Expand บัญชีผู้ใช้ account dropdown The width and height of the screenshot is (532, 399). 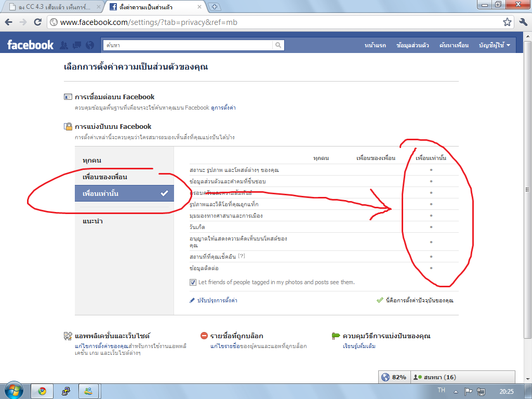(x=495, y=45)
